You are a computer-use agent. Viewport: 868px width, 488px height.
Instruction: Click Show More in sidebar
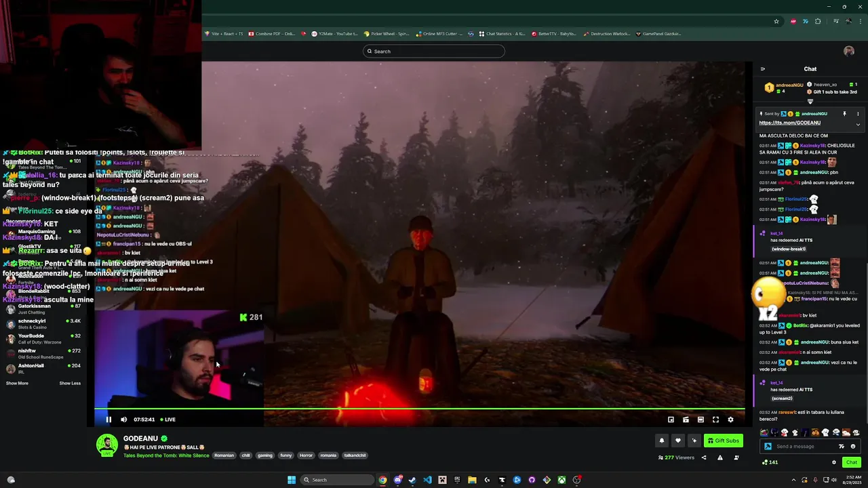17,384
